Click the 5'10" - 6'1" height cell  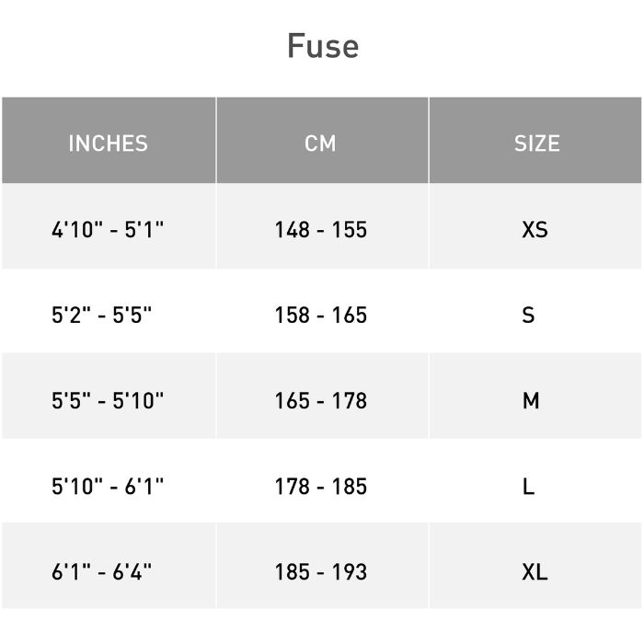click(108, 486)
